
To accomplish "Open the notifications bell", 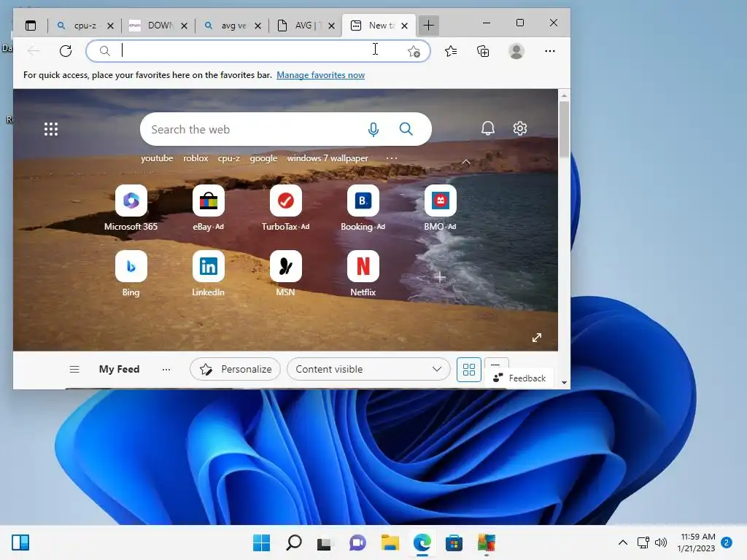I will [x=488, y=128].
